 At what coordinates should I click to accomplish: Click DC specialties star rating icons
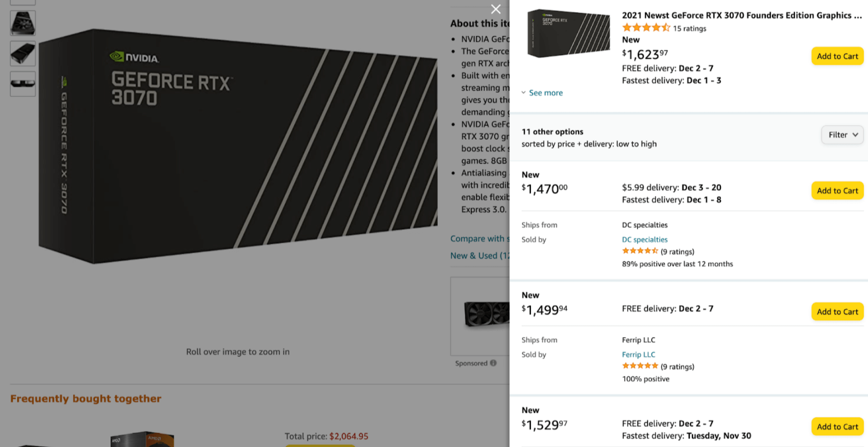click(x=640, y=251)
